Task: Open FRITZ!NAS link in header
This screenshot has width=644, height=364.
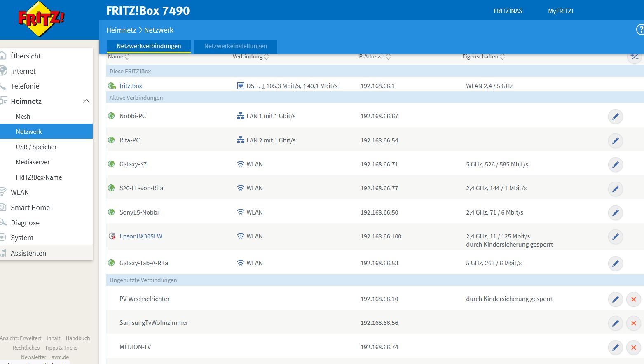Action: [x=508, y=11]
